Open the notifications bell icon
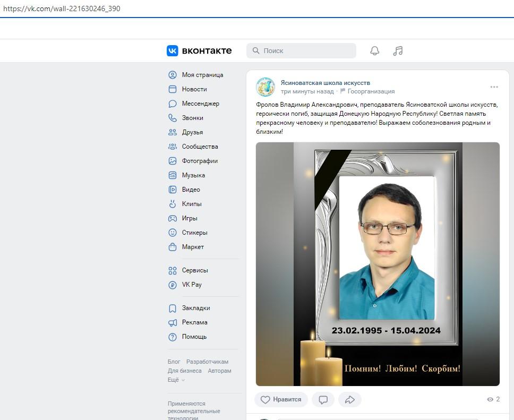Screen dimensions: 514x420 coord(375,51)
